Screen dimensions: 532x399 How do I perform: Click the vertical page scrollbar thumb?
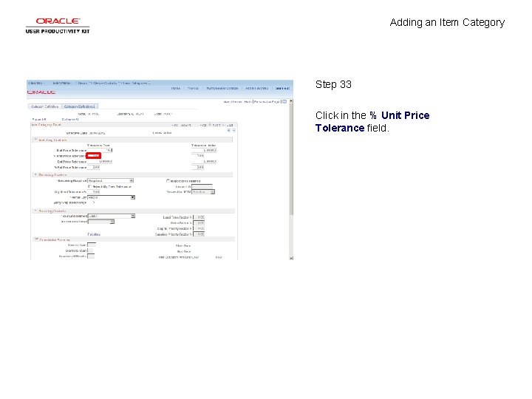click(x=291, y=160)
